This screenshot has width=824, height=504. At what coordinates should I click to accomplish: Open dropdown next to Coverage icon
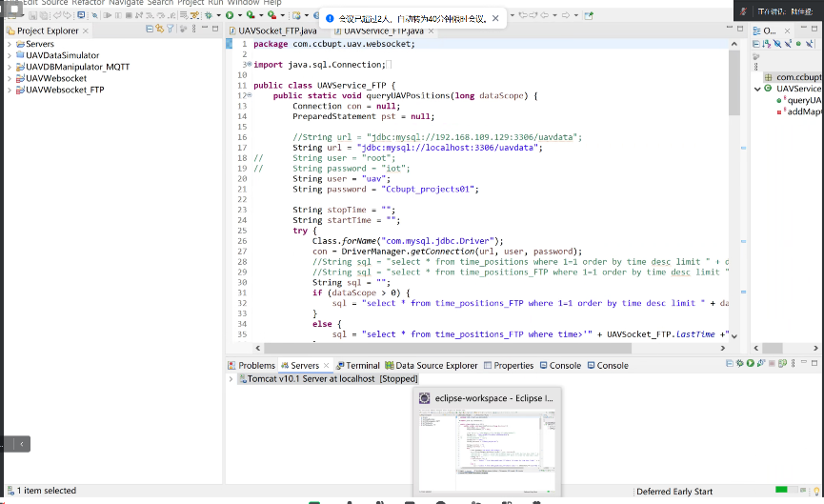click(x=261, y=16)
